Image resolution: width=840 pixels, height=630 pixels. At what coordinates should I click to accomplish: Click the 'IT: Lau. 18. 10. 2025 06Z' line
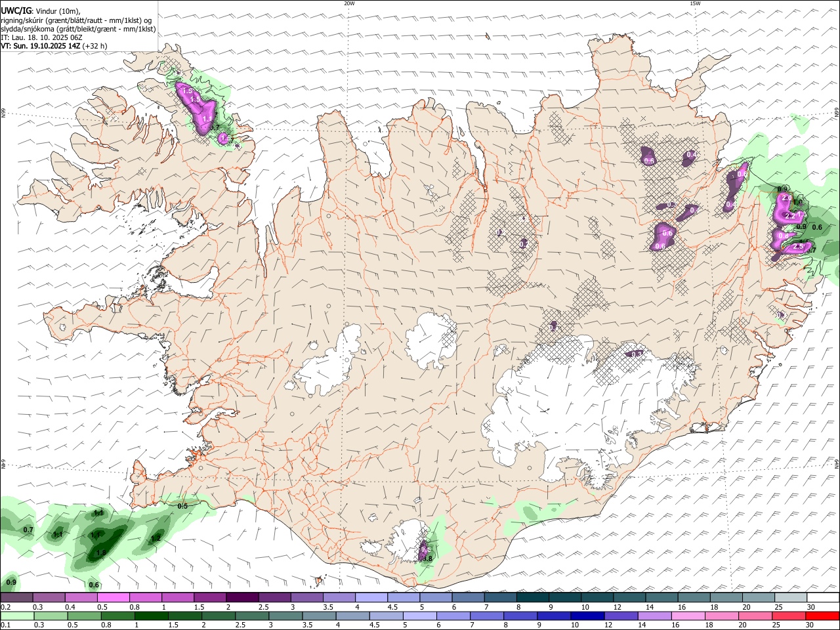tap(41, 37)
